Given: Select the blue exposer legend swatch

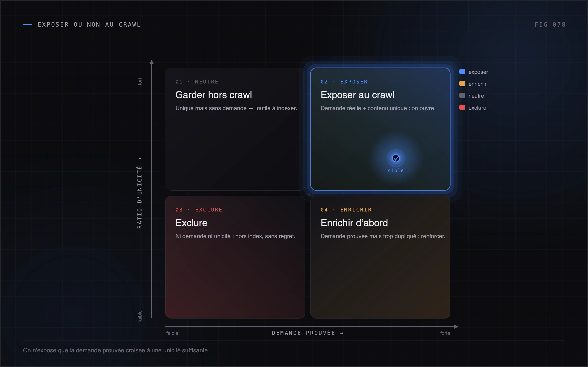Looking at the screenshot, I should coord(462,72).
